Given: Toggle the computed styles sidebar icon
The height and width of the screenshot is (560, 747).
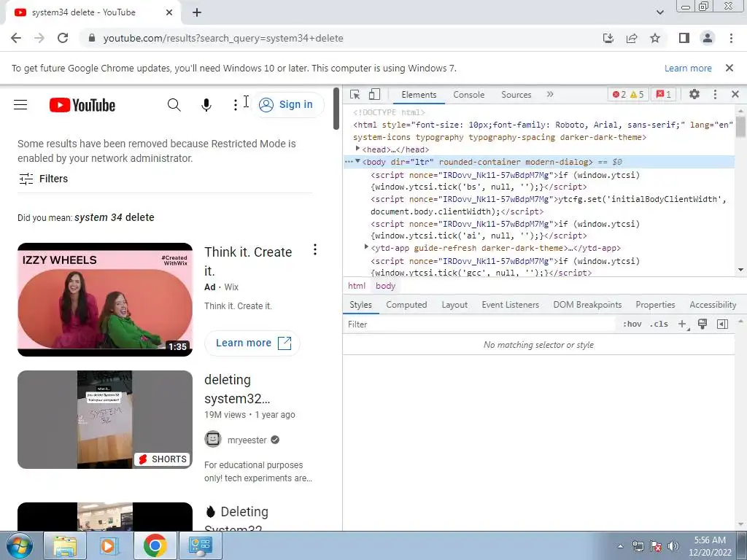Looking at the screenshot, I should [722, 324].
